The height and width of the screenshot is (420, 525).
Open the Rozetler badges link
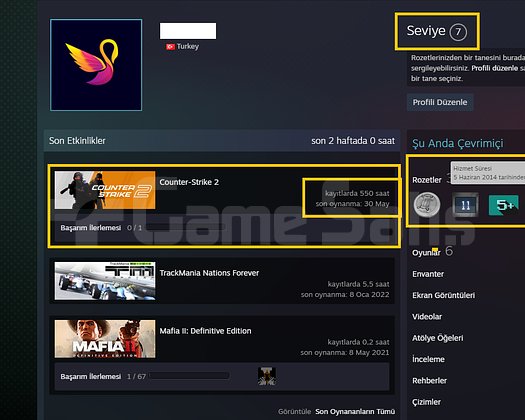pos(427,180)
